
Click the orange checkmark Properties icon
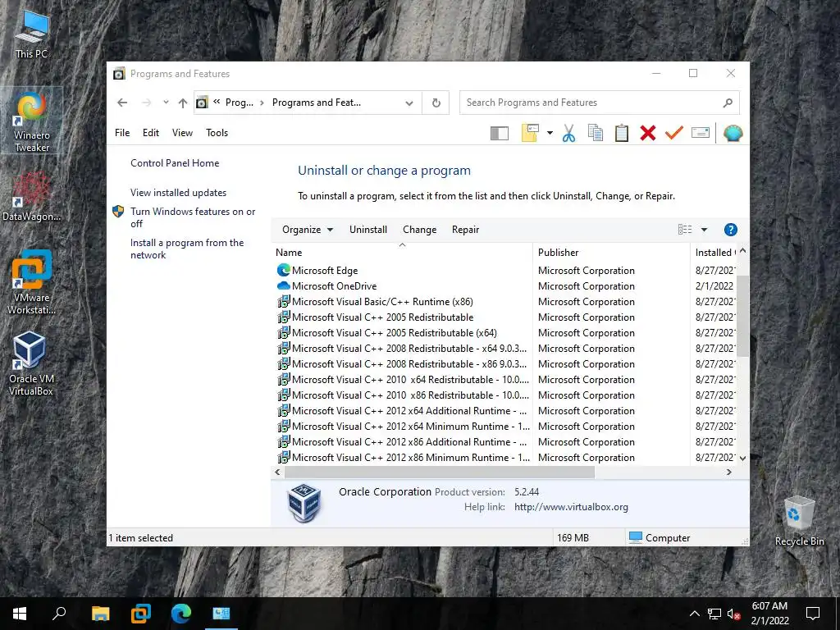(x=674, y=132)
